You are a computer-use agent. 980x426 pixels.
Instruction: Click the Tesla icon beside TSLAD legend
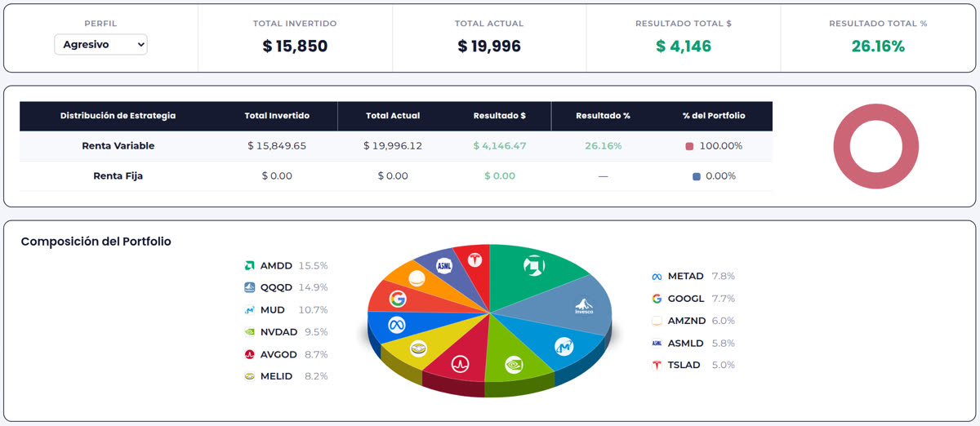(657, 365)
